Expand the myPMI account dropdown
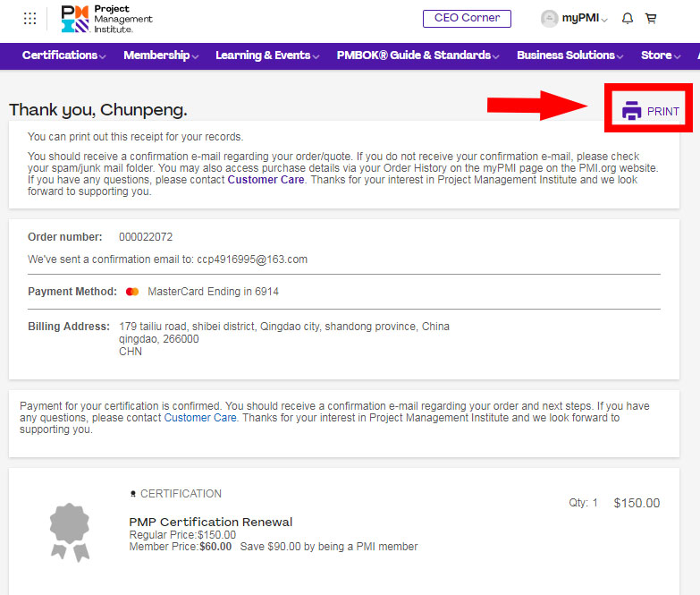 pyautogui.click(x=585, y=18)
